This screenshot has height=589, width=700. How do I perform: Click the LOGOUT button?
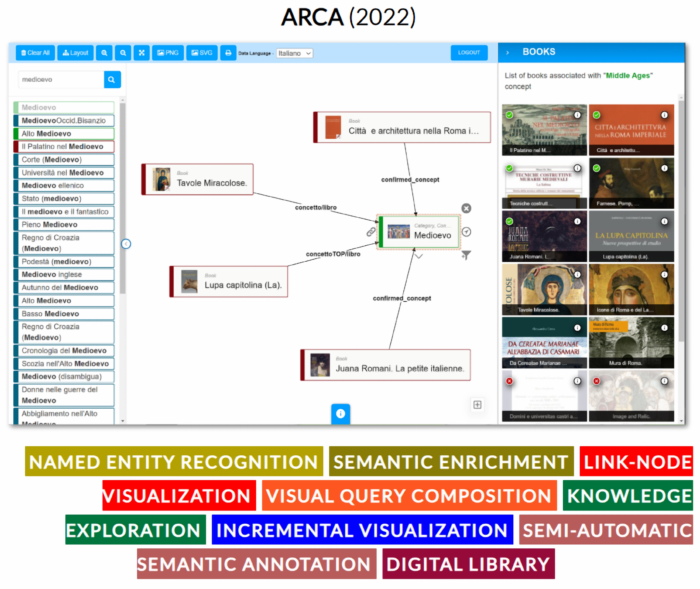[x=469, y=53]
